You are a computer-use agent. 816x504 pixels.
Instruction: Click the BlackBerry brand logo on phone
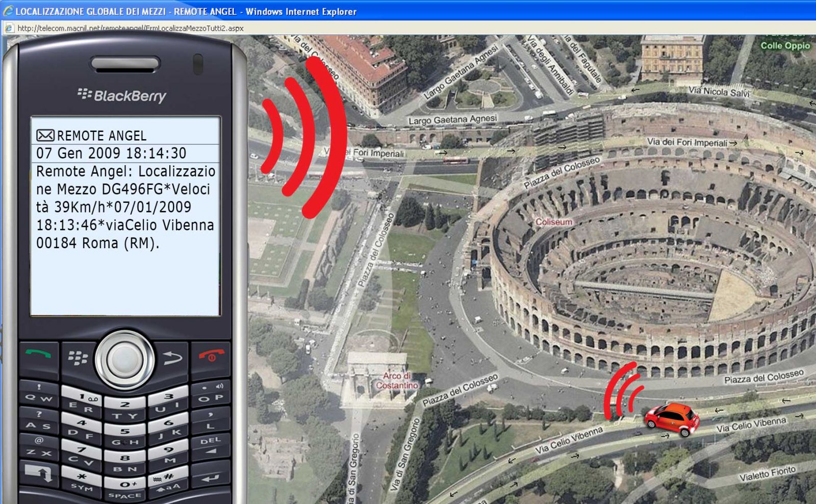pyautogui.click(x=122, y=95)
